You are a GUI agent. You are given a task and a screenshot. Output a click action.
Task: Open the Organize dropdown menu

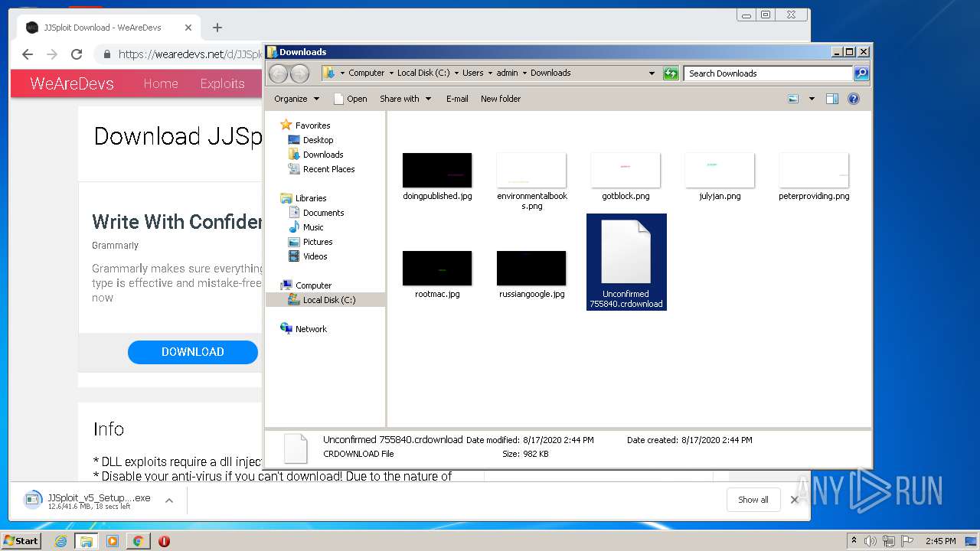point(296,99)
